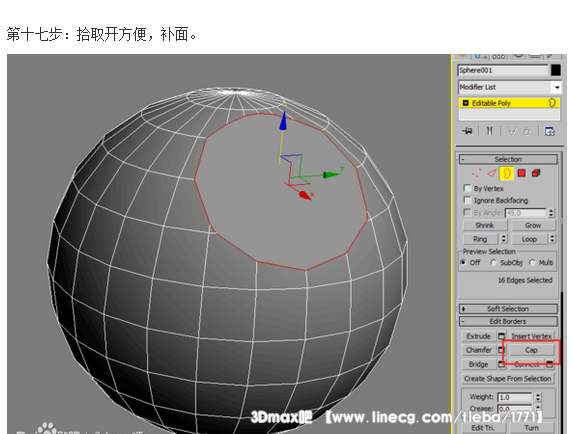
Task: Click border icon beside Editable Poly
Action: (552, 103)
